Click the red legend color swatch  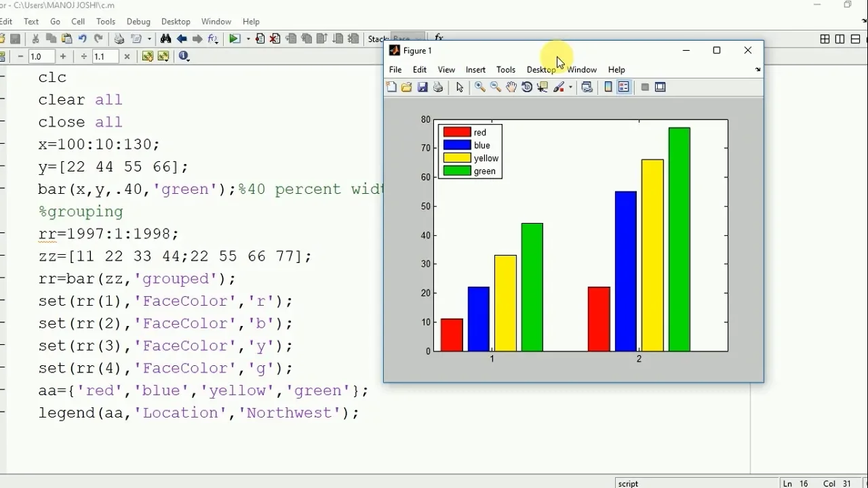tap(457, 132)
